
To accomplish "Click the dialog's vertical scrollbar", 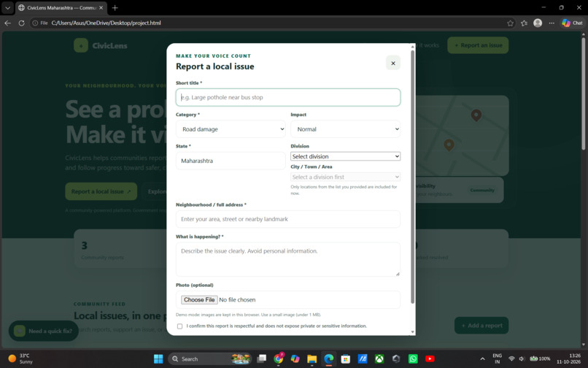I will point(412,177).
